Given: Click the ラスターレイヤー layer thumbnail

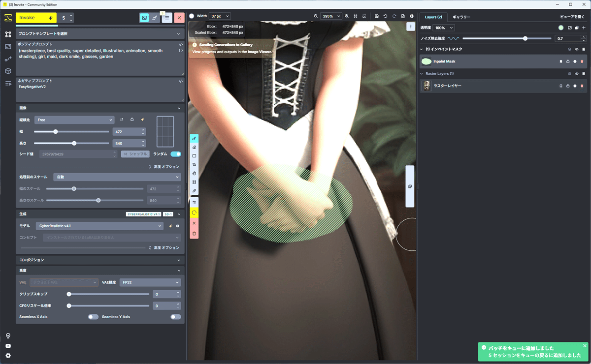Looking at the screenshot, I should [427, 86].
